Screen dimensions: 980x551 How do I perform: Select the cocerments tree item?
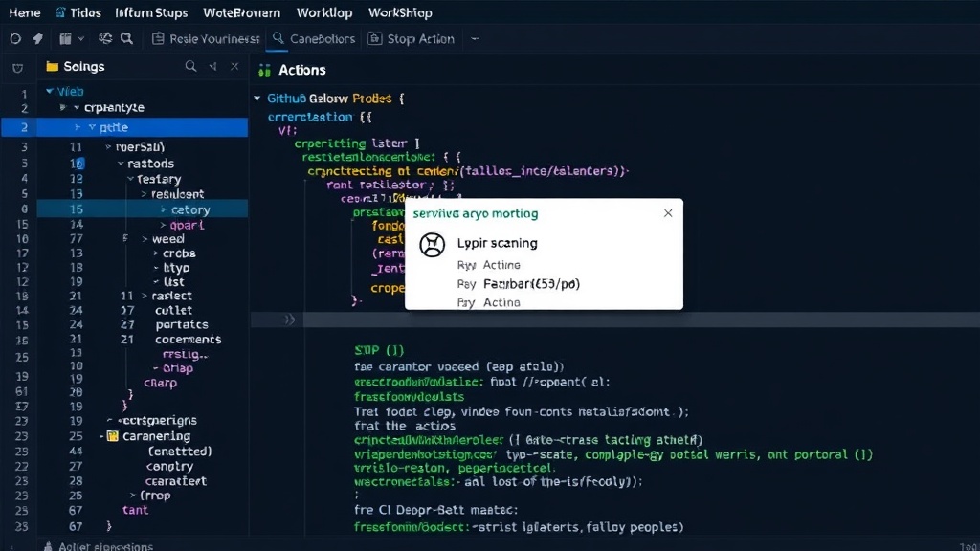tap(189, 340)
